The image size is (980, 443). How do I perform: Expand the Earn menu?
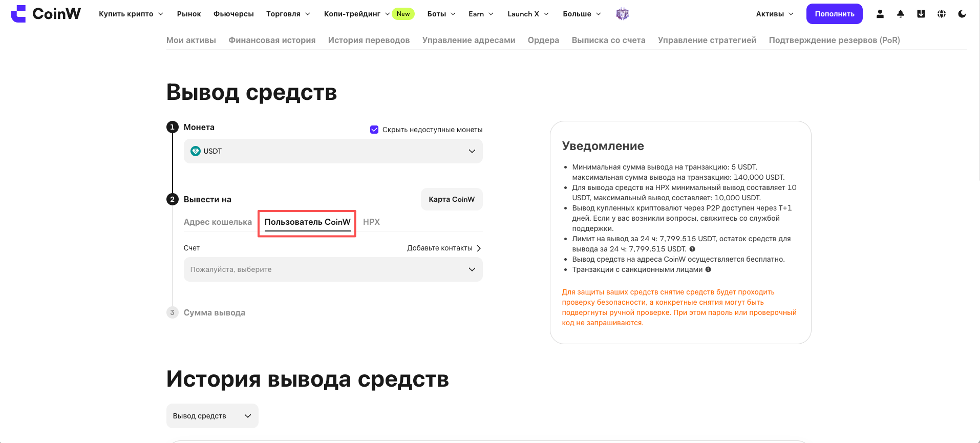(481, 14)
